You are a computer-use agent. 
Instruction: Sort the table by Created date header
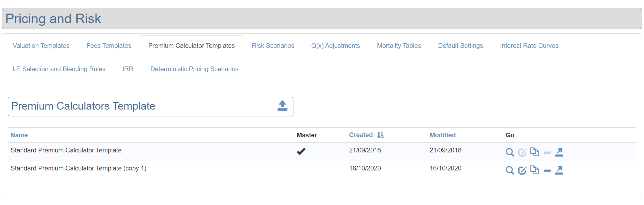(x=361, y=135)
